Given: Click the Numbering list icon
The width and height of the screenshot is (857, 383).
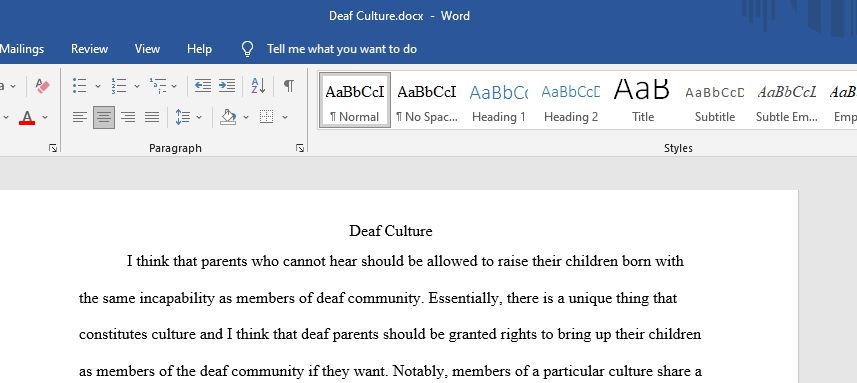Looking at the screenshot, I should click(x=119, y=86).
